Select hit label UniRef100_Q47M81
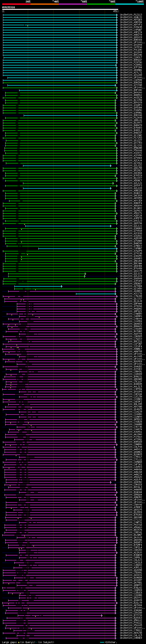 (131, 583)
